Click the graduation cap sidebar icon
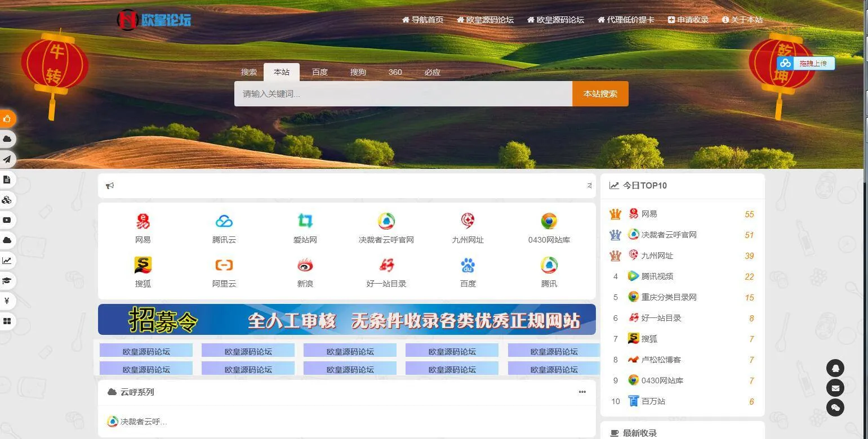Viewport: 868px width, 439px height. click(7, 281)
